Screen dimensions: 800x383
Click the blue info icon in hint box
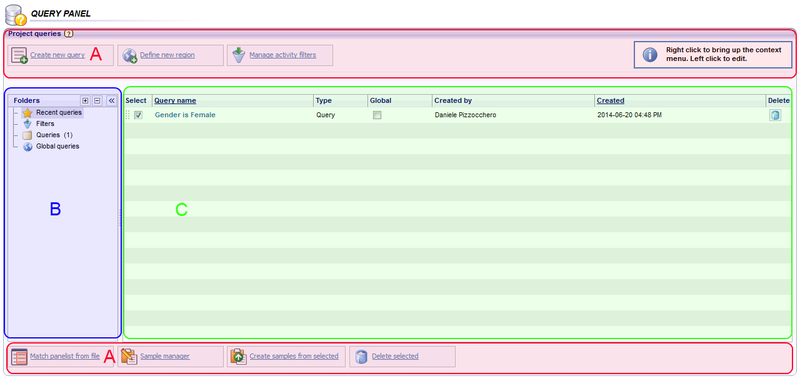point(649,55)
